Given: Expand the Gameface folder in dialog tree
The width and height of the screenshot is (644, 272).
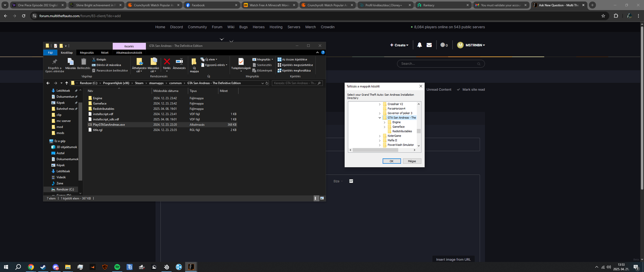Looking at the screenshot, I should (385, 127).
